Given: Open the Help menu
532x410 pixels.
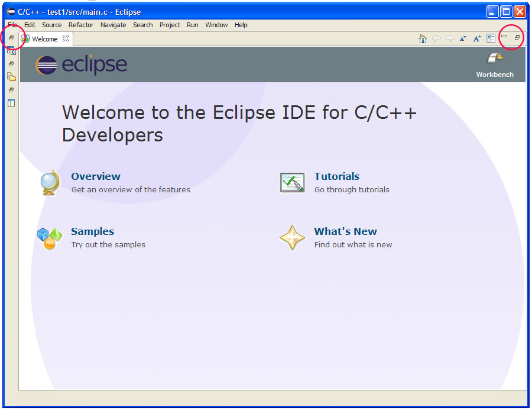Looking at the screenshot, I should click(x=241, y=25).
